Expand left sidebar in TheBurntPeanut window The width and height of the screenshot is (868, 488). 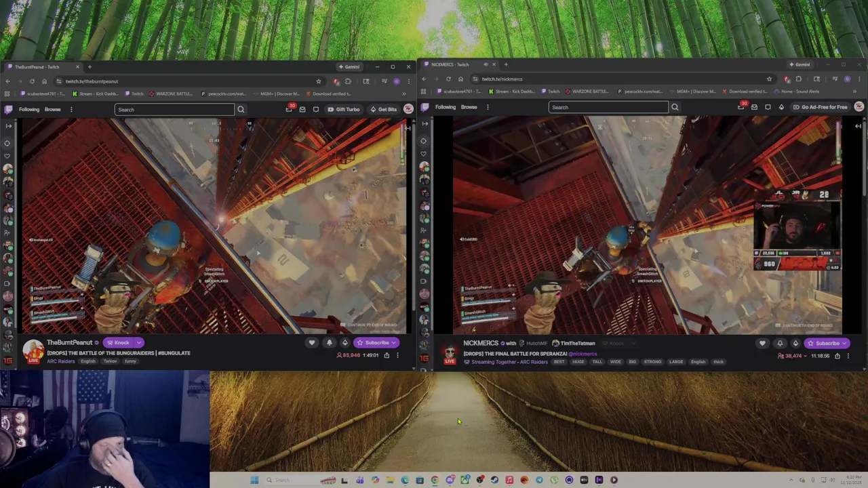[x=8, y=126]
